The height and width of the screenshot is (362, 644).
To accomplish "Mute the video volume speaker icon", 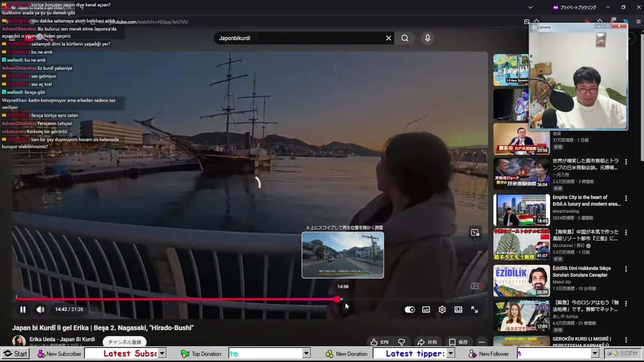I will (40, 310).
